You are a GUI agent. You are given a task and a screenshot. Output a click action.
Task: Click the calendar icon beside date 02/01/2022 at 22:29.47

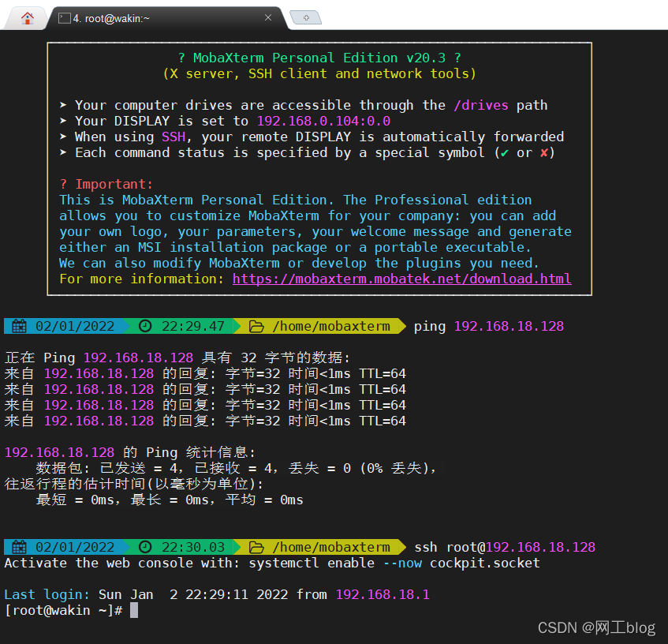point(19,327)
